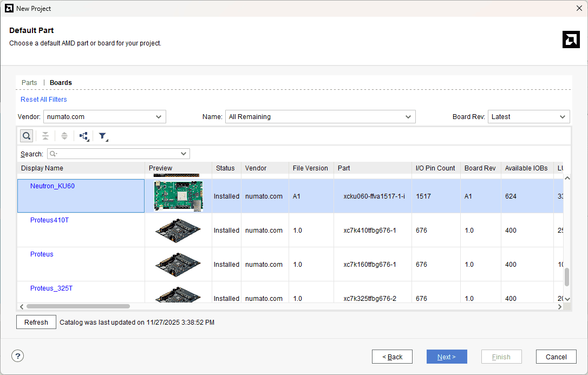Switch to the Parts tab
Image resolution: width=588 pixels, height=375 pixels.
point(29,83)
